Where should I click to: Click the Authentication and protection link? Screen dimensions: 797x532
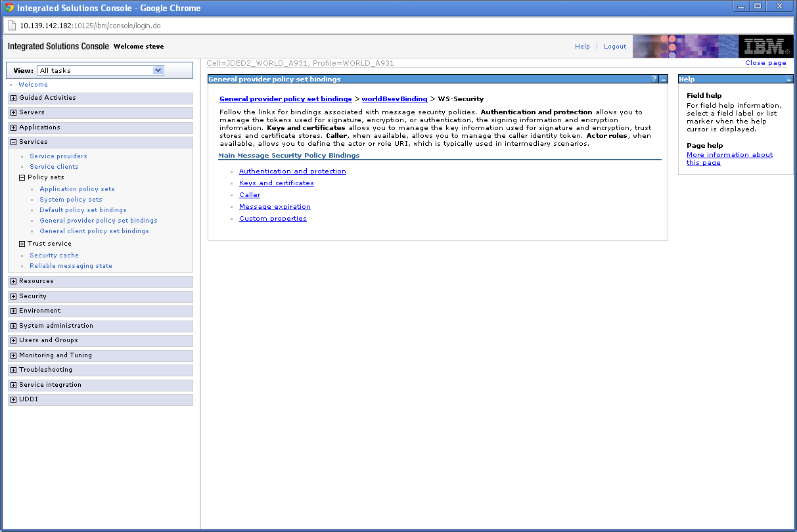[292, 171]
